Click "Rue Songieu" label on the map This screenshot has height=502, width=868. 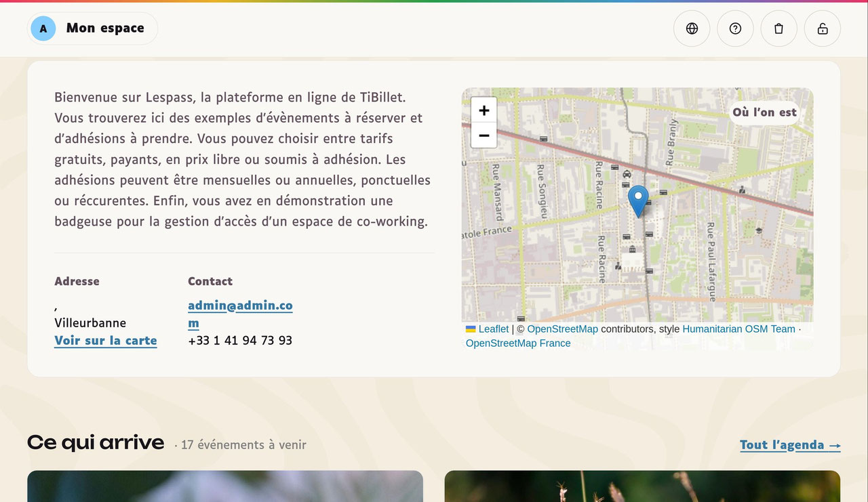tap(542, 190)
